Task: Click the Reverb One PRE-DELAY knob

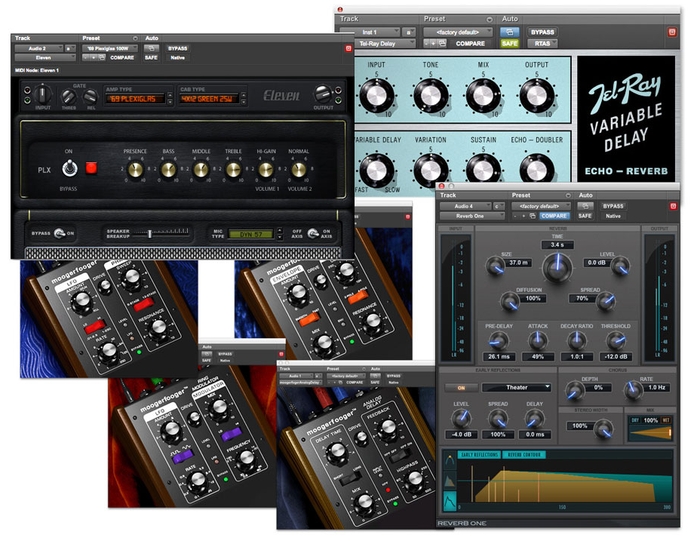Action: (x=498, y=341)
